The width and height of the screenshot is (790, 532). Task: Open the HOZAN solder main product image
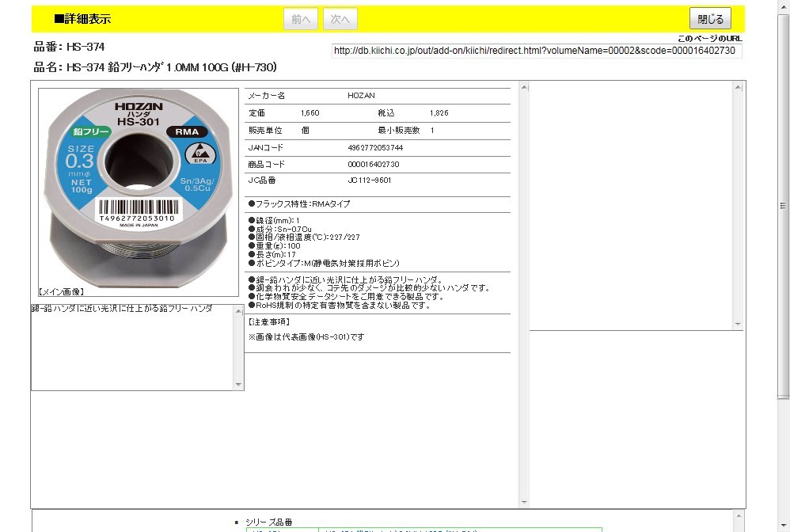138,188
